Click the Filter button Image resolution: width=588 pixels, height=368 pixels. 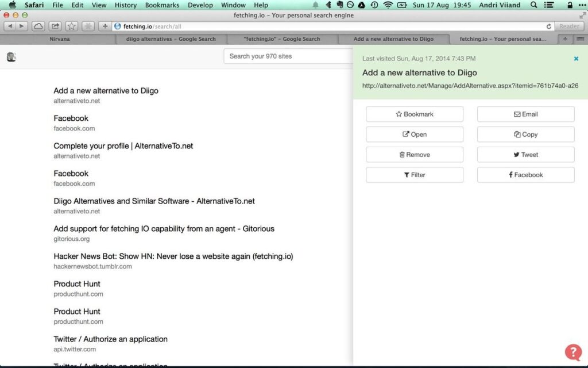pyautogui.click(x=415, y=175)
